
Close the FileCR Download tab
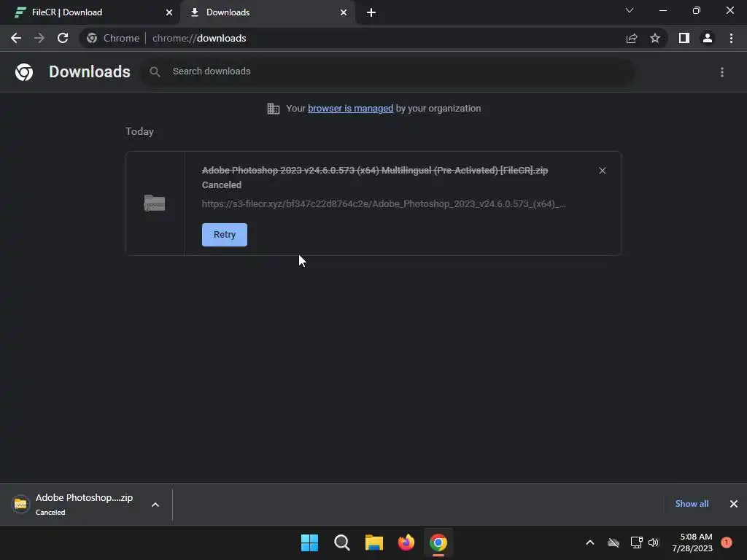coord(169,12)
